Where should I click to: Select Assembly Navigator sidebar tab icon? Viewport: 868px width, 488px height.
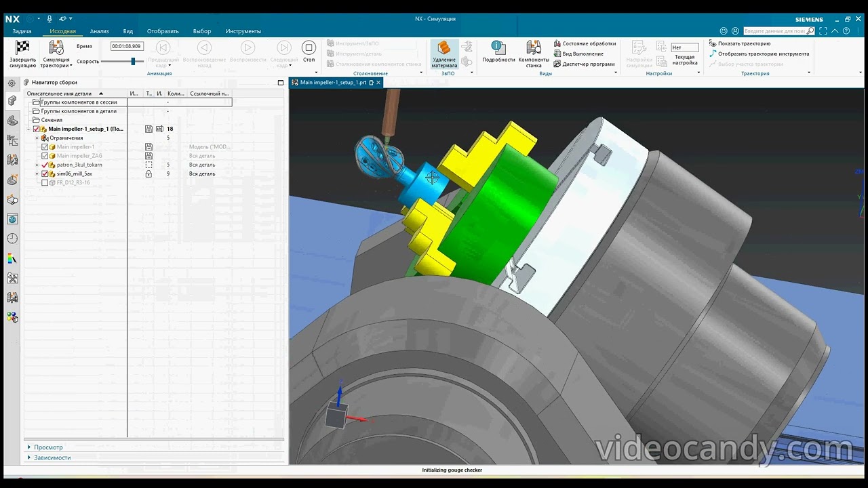pyautogui.click(x=12, y=101)
